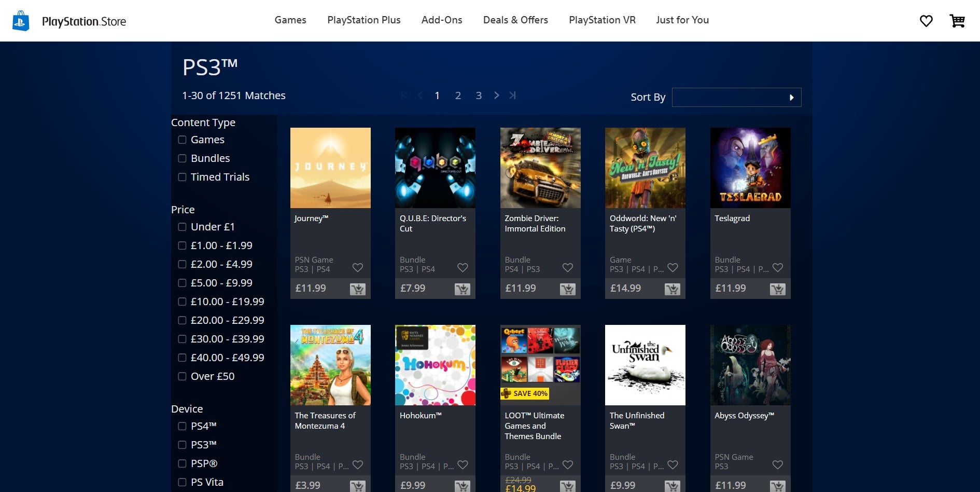Image resolution: width=980 pixels, height=492 pixels.
Task: Go to next results page arrow
Action: pos(497,95)
